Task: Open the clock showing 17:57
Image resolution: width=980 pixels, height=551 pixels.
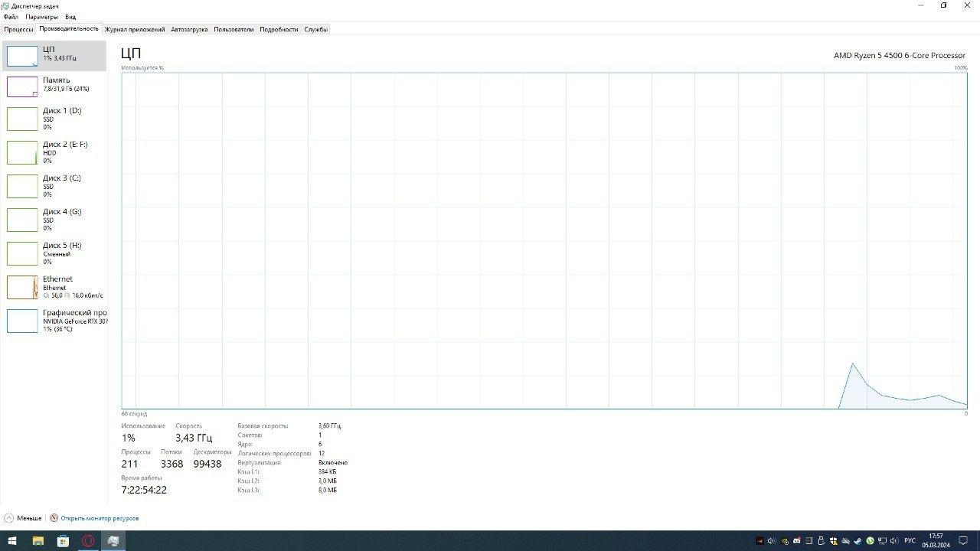Action: [x=936, y=541]
